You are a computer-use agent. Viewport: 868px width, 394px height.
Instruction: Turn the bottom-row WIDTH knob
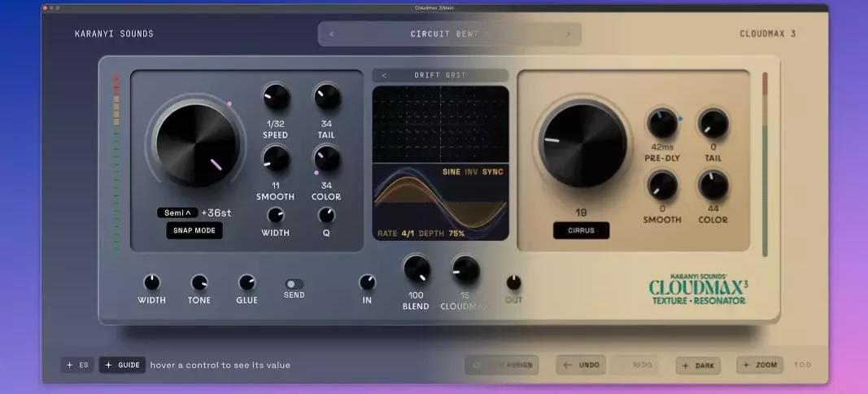point(151,282)
